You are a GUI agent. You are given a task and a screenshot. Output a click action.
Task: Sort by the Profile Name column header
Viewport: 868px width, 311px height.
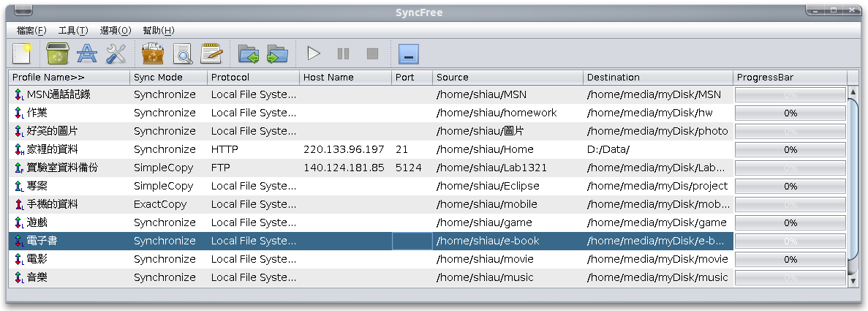click(x=69, y=77)
